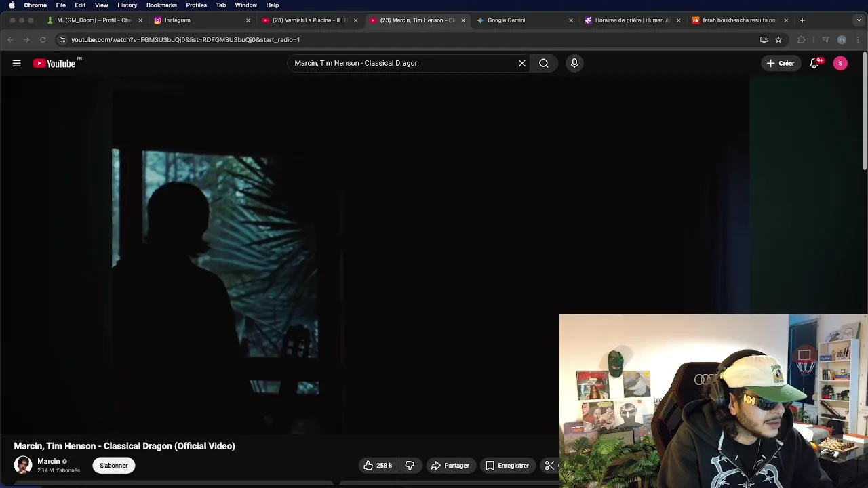Open the History menu
The image size is (868, 488).
(127, 5)
